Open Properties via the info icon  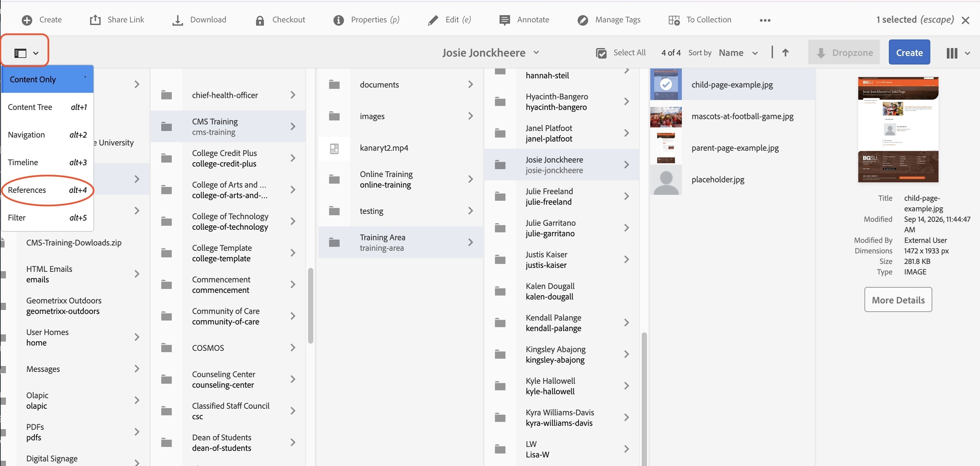[338, 20]
